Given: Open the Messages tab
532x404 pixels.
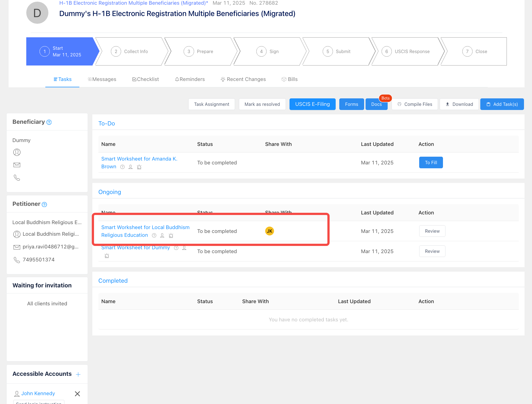Looking at the screenshot, I should click(102, 79).
